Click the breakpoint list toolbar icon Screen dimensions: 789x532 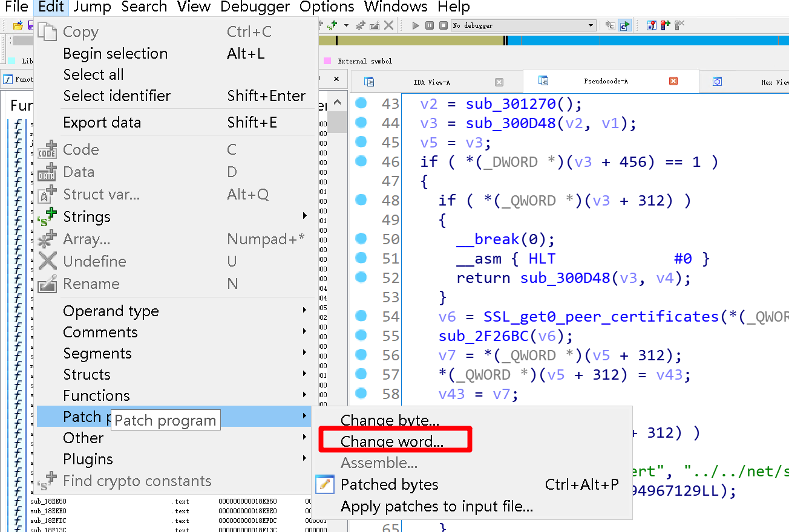(x=651, y=25)
